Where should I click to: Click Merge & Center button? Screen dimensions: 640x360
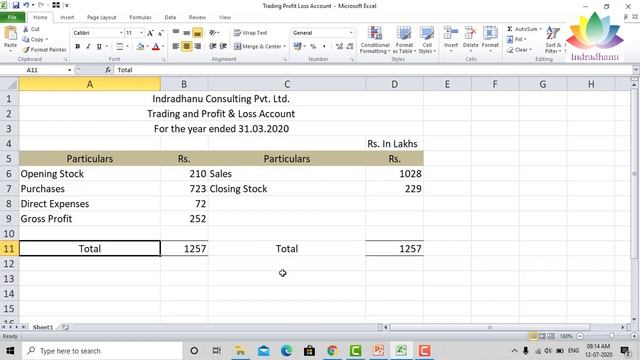click(x=257, y=47)
